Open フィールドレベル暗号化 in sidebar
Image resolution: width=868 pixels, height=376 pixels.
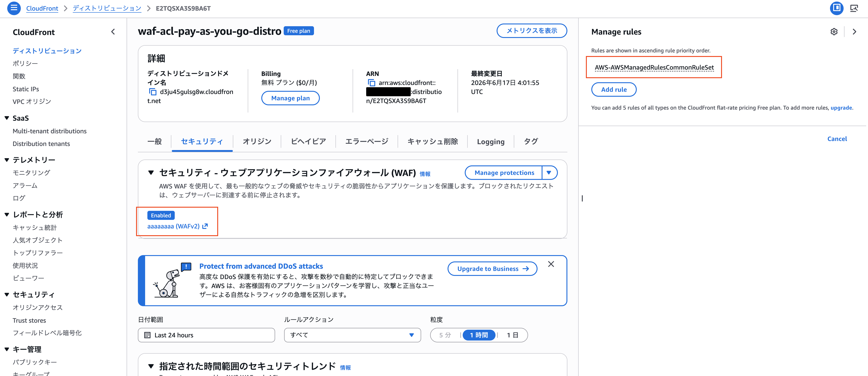click(47, 333)
